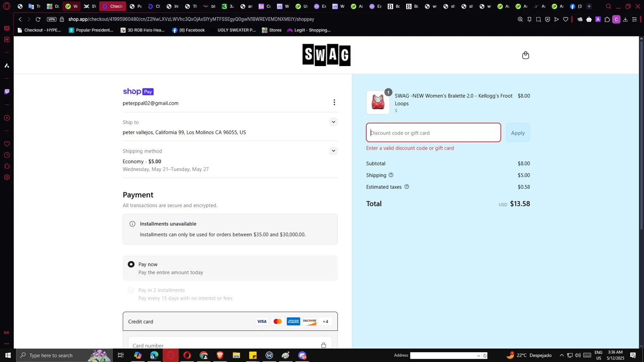The height and width of the screenshot is (362, 644).
Task: Click the installments unavailable info icon
Action: 132,224
